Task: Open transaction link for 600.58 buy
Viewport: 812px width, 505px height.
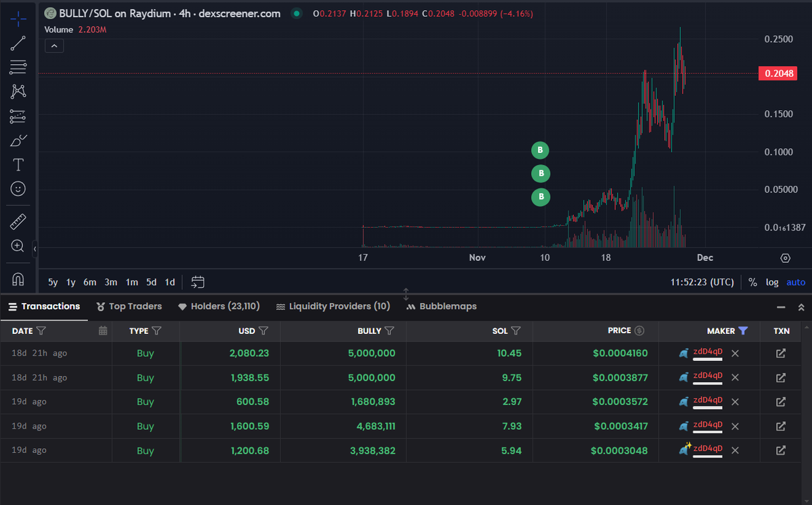Action: click(780, 402)
